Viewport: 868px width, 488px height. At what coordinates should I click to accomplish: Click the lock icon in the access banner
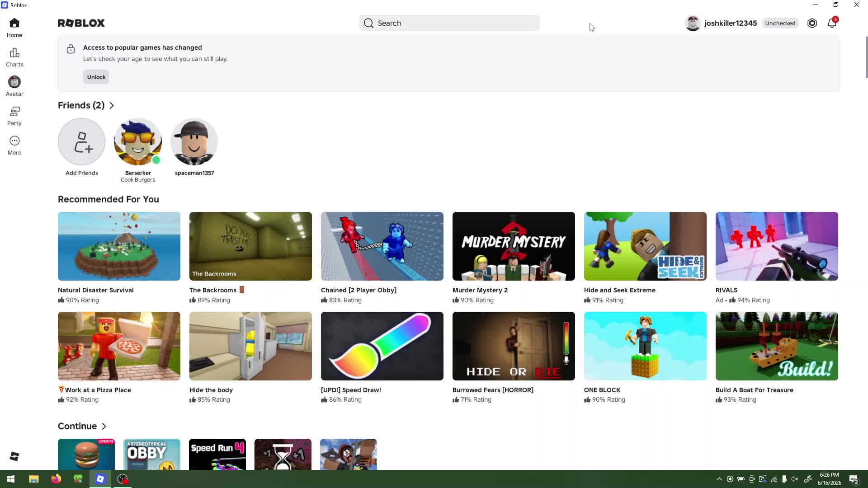point(71,49)
